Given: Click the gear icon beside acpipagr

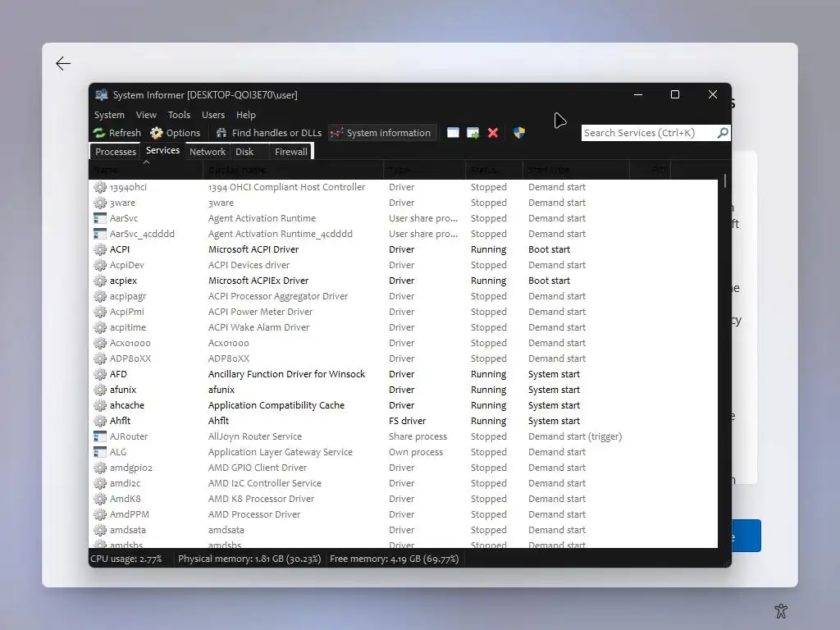Looking at the screenshot, I should 99,295.
